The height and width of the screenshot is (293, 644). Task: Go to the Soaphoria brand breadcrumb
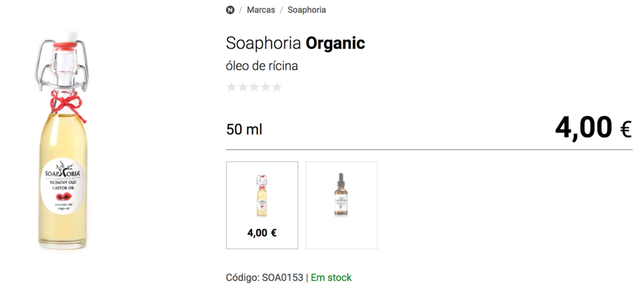click(307, 10)
